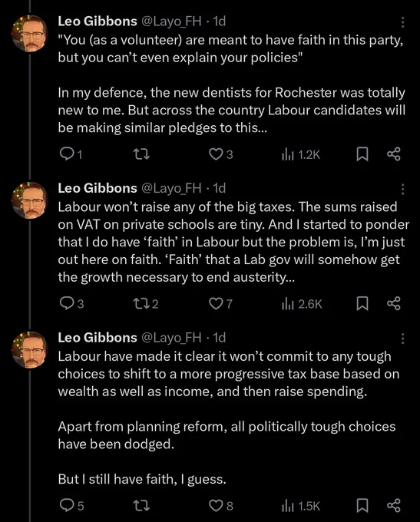
Task: Share the tweet about ending austerity
Action: (394, 304)
